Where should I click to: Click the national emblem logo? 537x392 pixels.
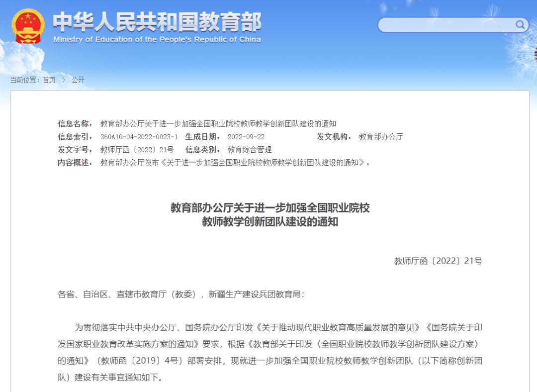(28, 26)
